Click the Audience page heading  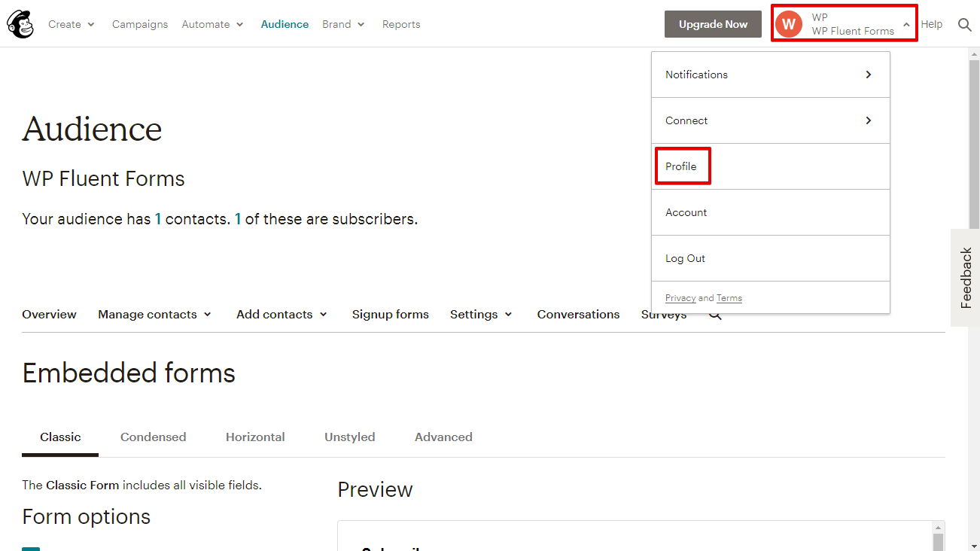click(92, 129)
